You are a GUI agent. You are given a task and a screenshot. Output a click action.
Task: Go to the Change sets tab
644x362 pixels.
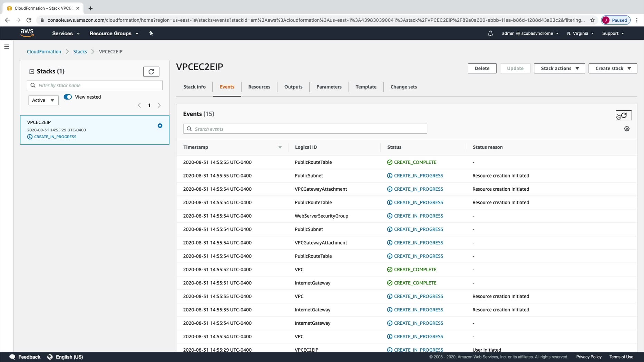[403, 87]
